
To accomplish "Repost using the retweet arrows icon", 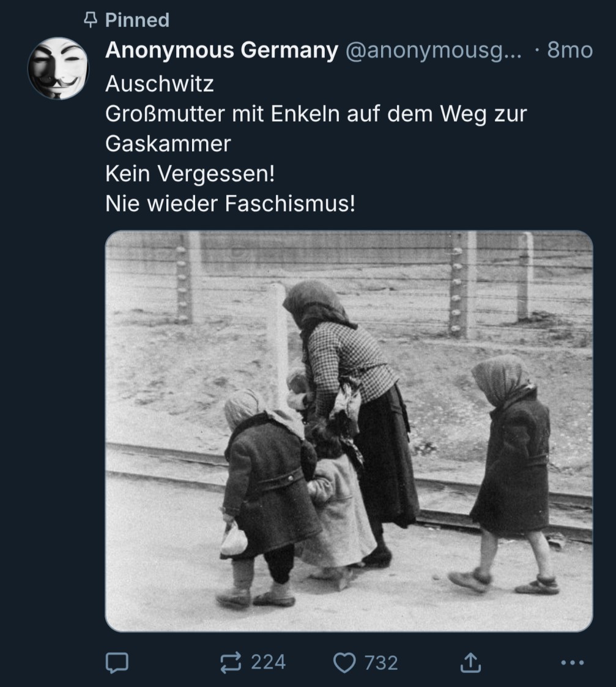I will [231, 662].
